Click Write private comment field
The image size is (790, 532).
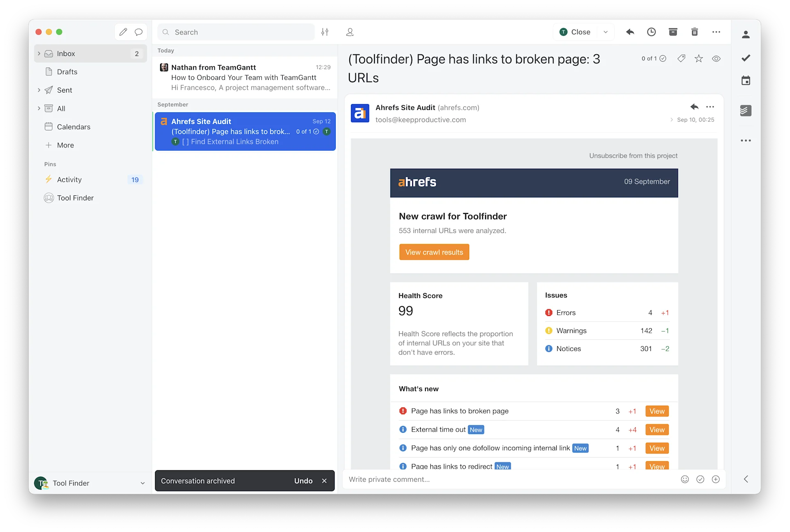tap(510, 479)
